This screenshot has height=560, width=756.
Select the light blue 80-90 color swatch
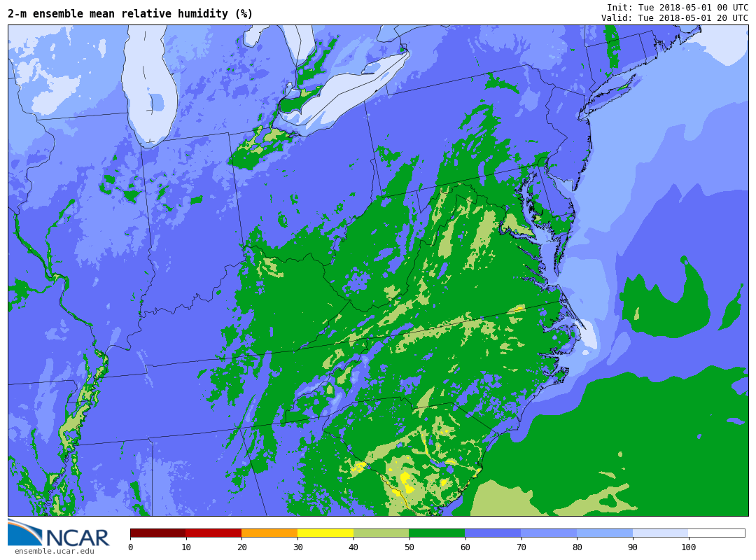click(605, 533)
